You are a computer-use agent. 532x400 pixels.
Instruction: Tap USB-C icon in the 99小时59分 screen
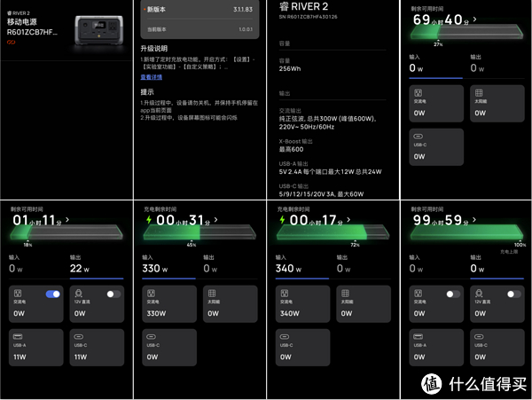[479, 336]
